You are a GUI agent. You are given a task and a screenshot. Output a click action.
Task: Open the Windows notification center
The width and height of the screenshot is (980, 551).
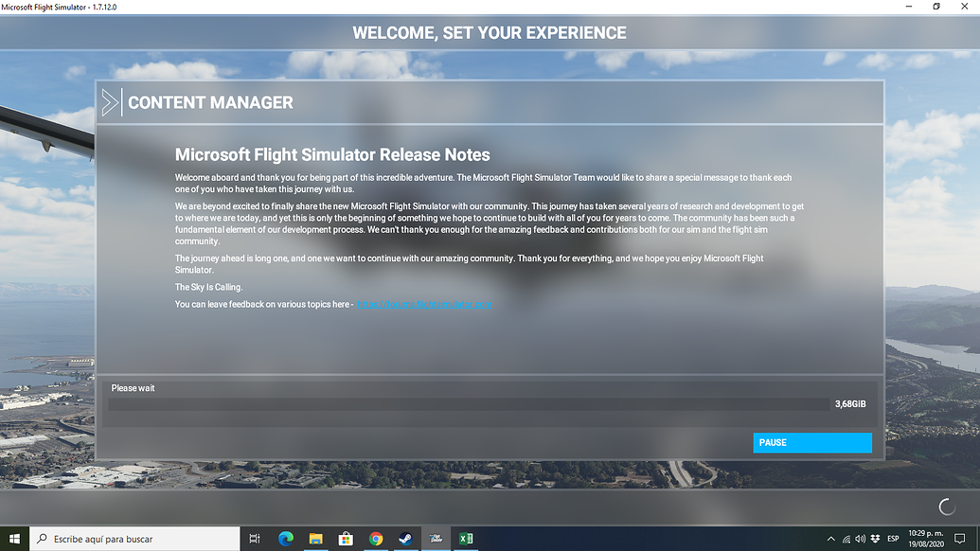960,539
